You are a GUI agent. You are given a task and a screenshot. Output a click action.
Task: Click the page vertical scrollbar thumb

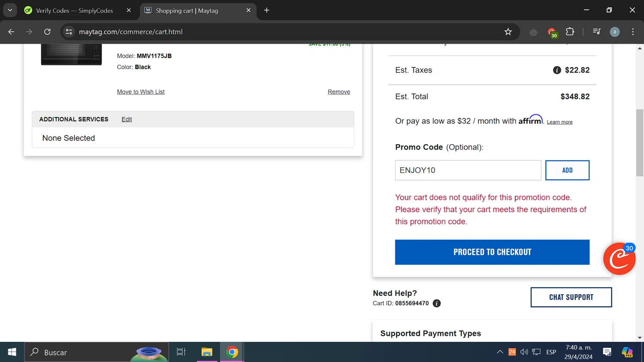640,143
